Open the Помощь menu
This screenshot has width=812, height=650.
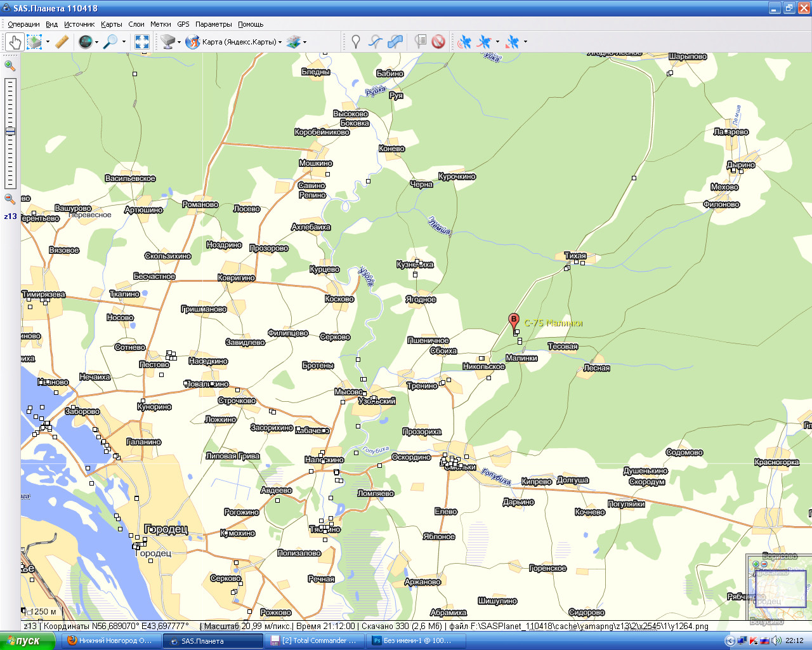[251, 24]
